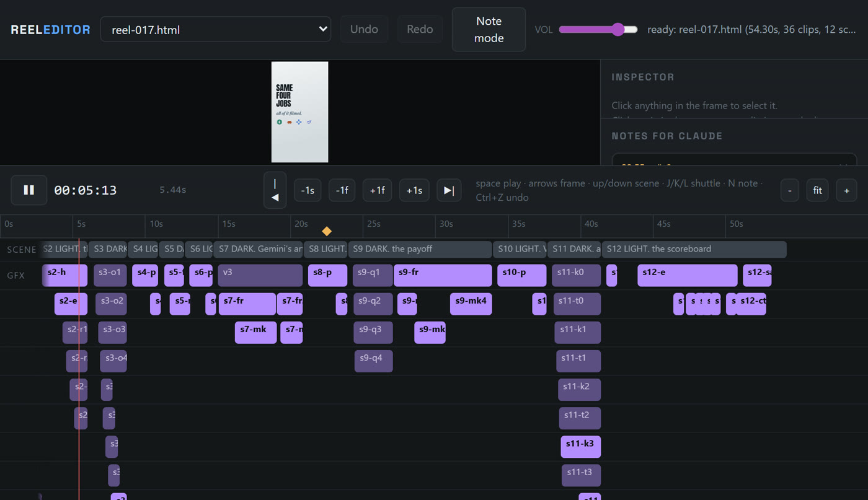
Task: Select the v3 clip
Action: pos(260,276)
